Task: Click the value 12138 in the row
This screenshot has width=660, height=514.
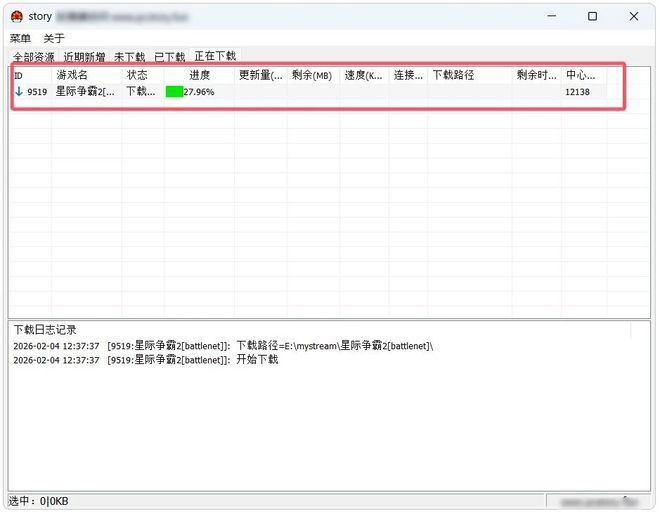Action: pyautogui.click(x=577, y=92)
